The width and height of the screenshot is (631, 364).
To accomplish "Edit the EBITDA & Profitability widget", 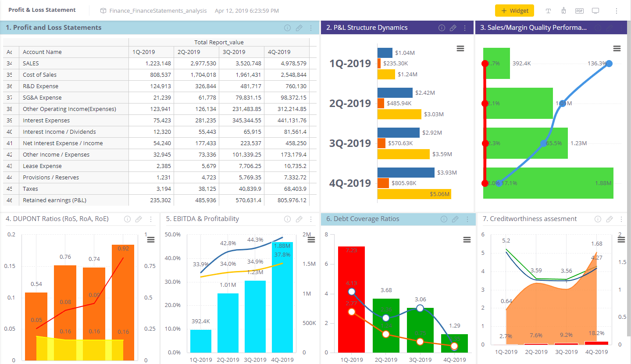I will 299,219.
